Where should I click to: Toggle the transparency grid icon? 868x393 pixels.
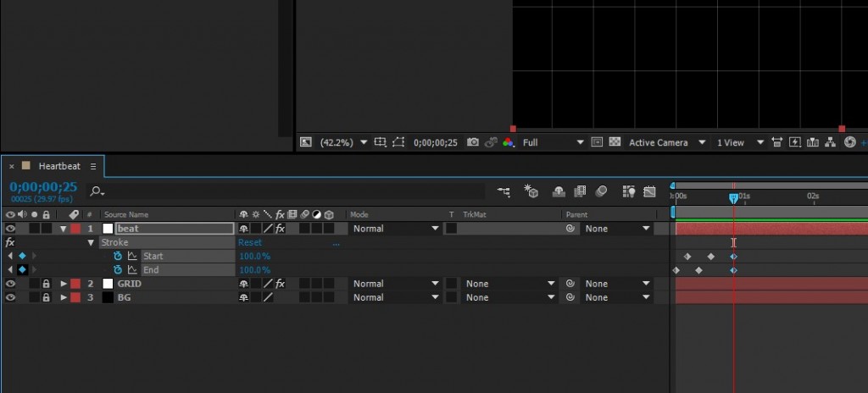[615, 142]
